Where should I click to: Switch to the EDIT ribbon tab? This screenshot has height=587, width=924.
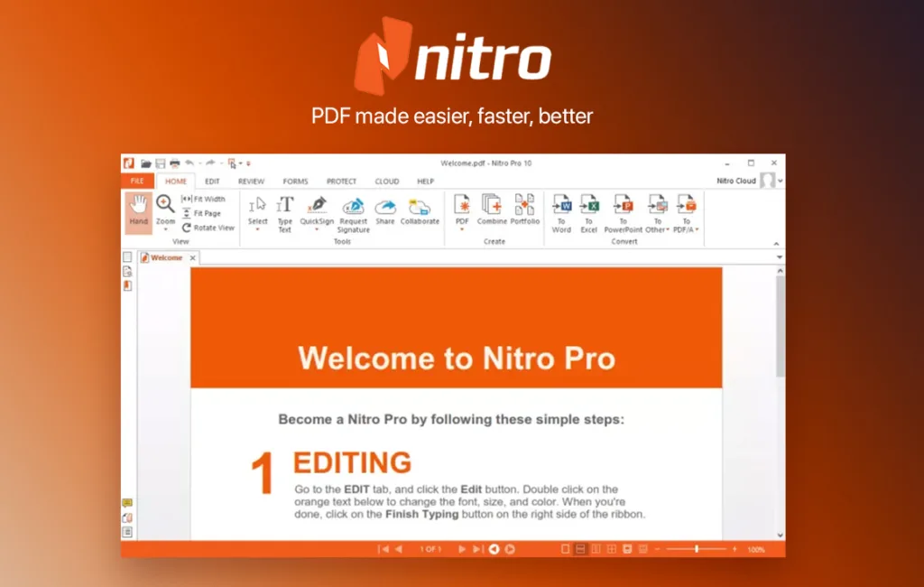[x=213, y=181]
